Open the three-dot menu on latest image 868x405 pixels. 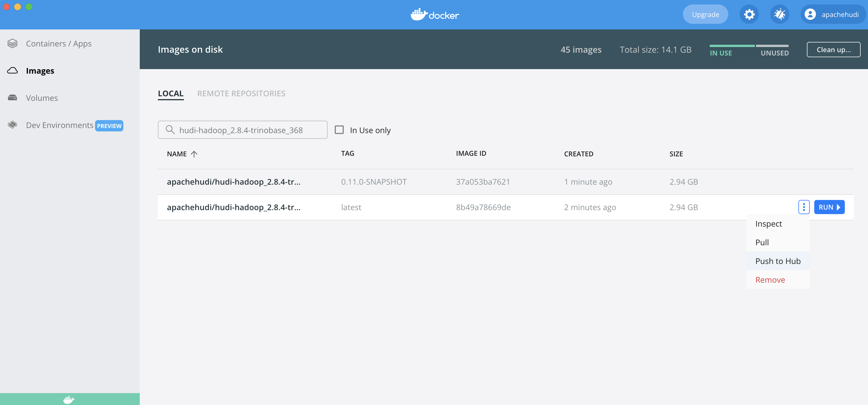tap(804, 207)
